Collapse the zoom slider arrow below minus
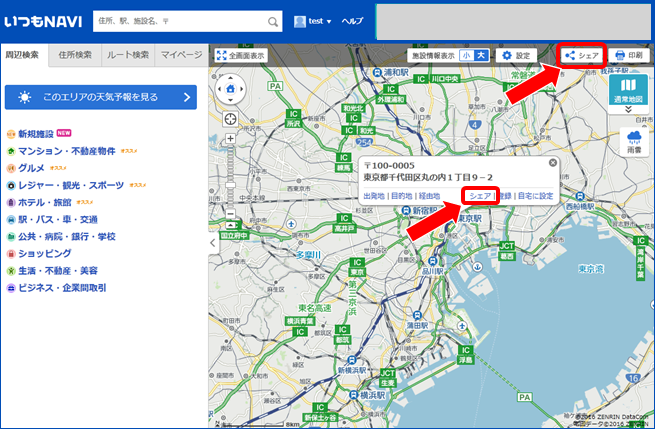The height and width of the screenshot is (429, 655). pyautogui.click(x=230, y=226)
